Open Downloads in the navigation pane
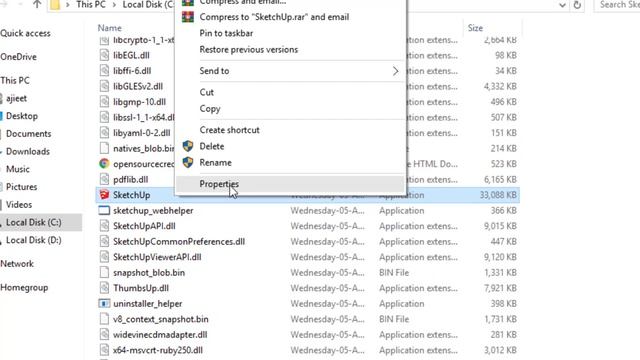 click(x=28, y=151)
